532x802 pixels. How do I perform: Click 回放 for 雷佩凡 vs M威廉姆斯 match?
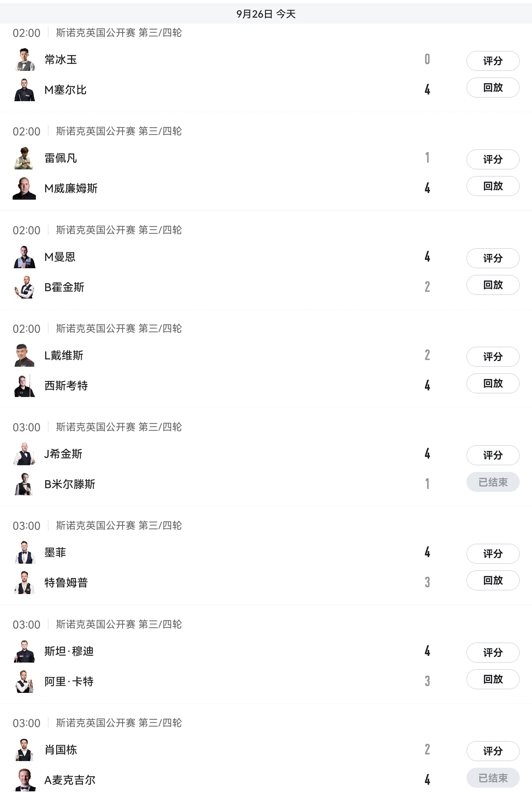(x=493, y=186)
